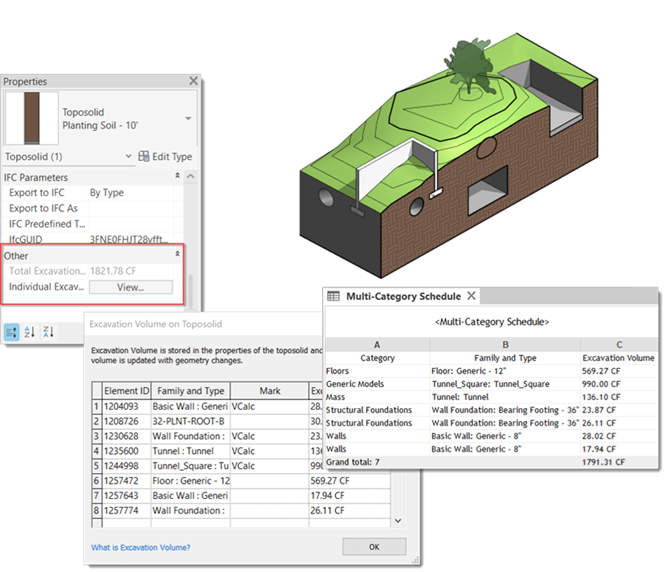Screen dimensions: 666x572
Task: Toggle group by category sorting icon
Action: (x=12, y=332)
